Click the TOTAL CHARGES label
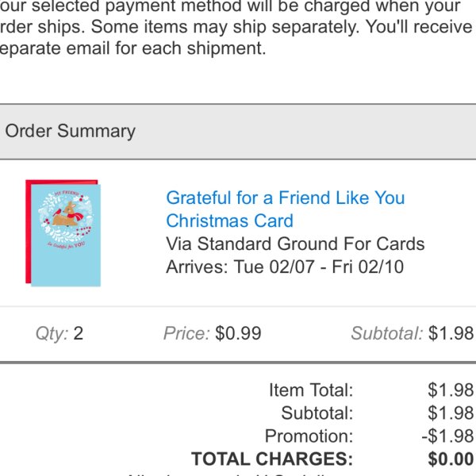 click(x=272, y=459)
